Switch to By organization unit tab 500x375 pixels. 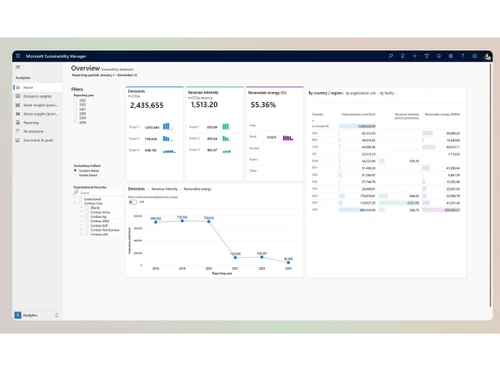tap(361, 93)
